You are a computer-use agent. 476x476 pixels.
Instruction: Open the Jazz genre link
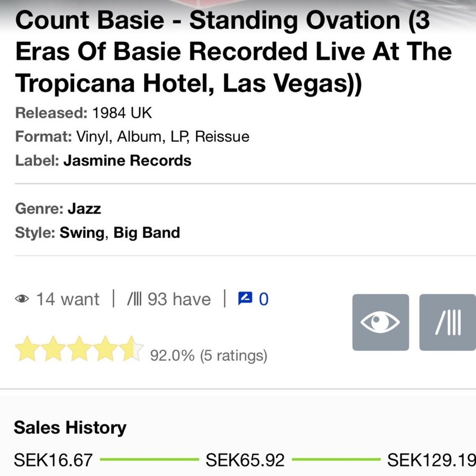(x=84, y=208)
